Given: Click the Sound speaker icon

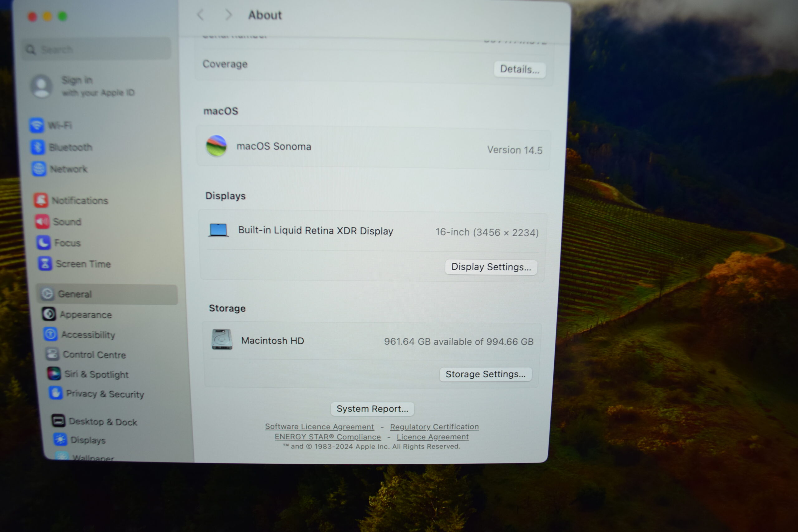Looking at the screenshot, I should click(x=42, y=222).
